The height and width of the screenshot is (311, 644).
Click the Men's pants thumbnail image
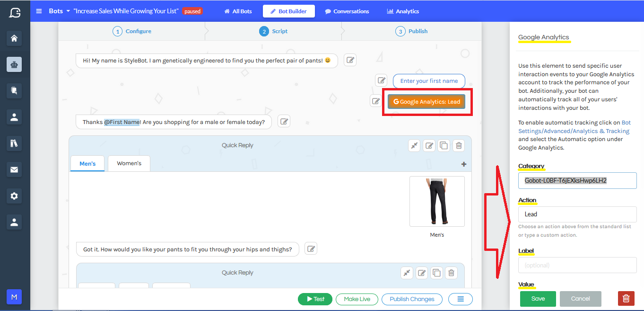click(437, 201)
